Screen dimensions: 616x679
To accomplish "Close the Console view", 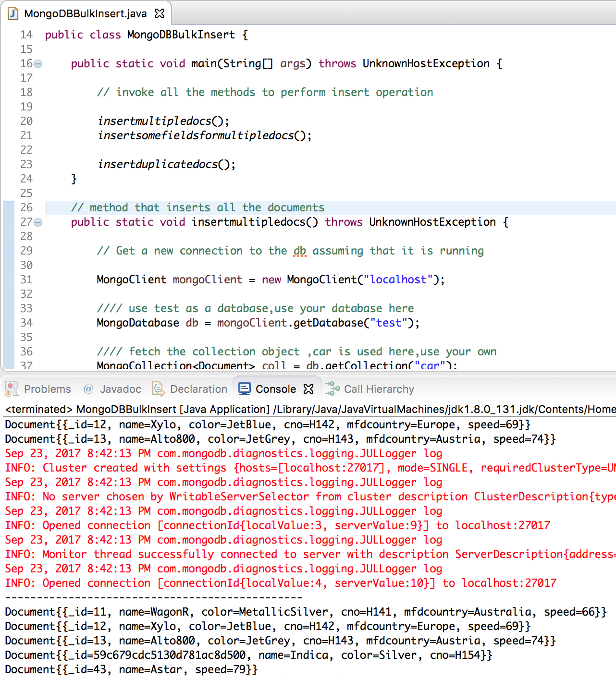I will tap(309, 389).
